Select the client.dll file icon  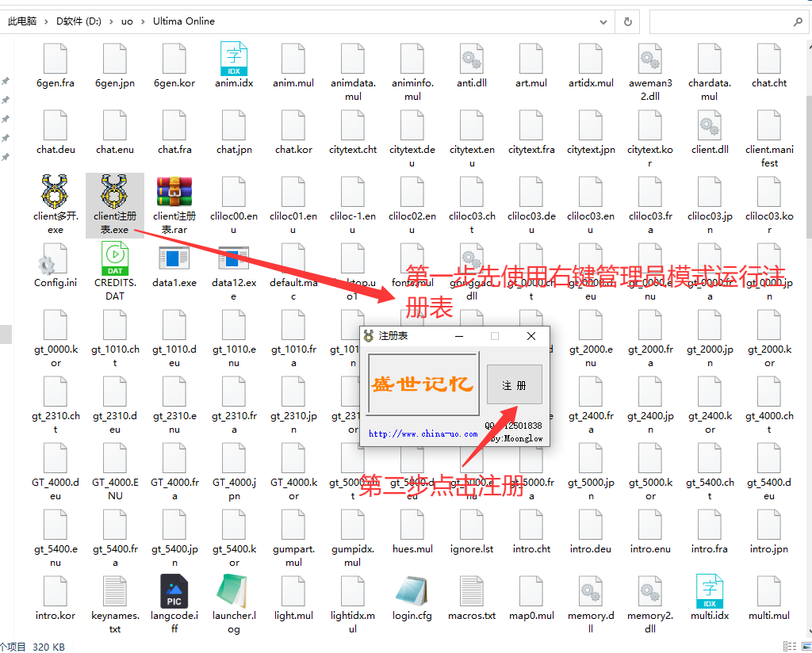710,125
